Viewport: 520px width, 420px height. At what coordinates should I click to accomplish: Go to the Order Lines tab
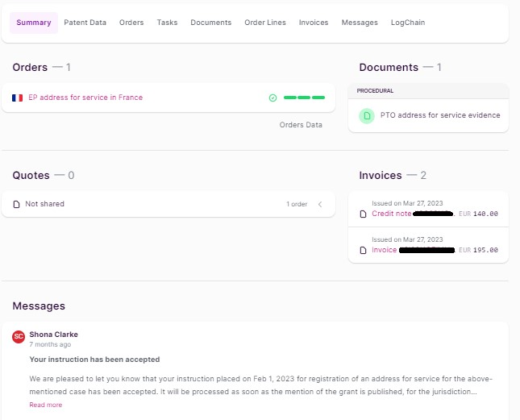264,23
